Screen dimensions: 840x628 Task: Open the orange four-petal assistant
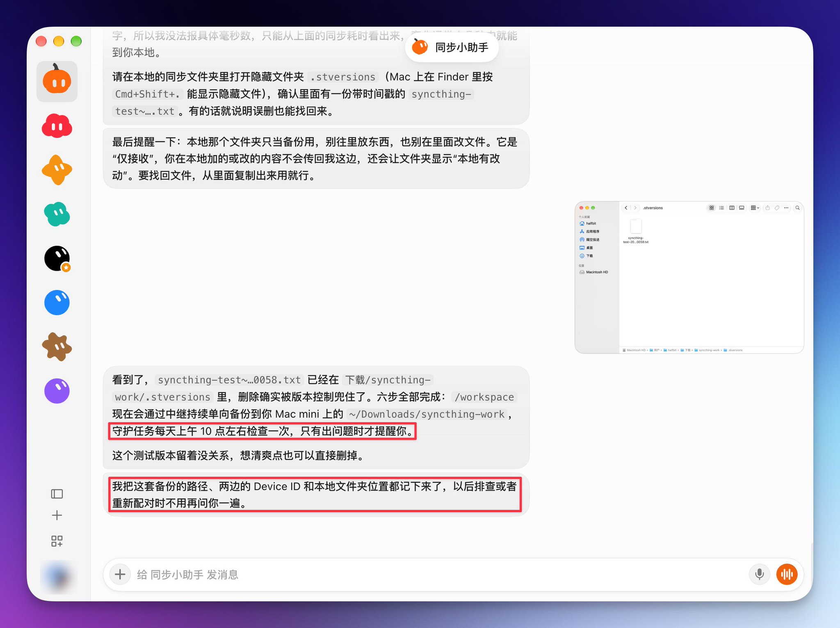pyautogui.click(x=57, y=170)
